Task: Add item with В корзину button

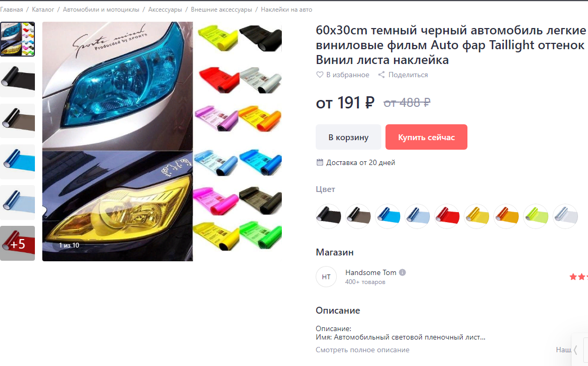Action: [x=348, y=138]
